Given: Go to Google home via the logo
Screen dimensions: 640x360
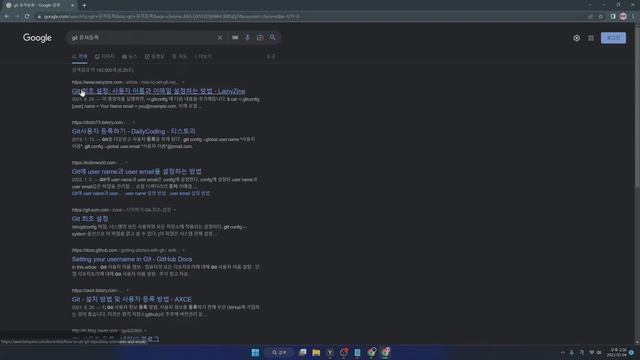Looking at the screenshot, I should [37, 38].
